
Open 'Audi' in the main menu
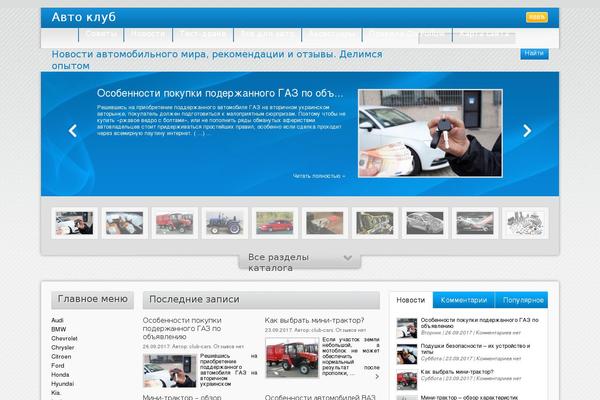pos(57,320)
